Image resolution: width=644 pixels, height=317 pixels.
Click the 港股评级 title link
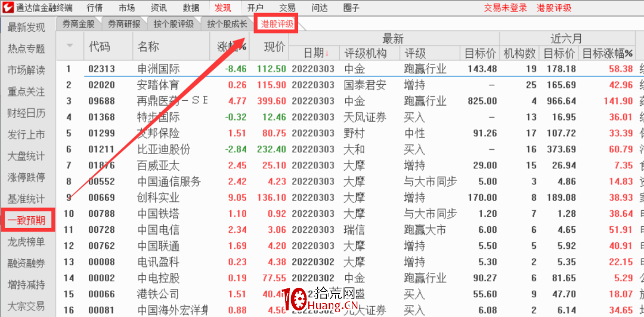pyautogui.click(x=554, y=7)
